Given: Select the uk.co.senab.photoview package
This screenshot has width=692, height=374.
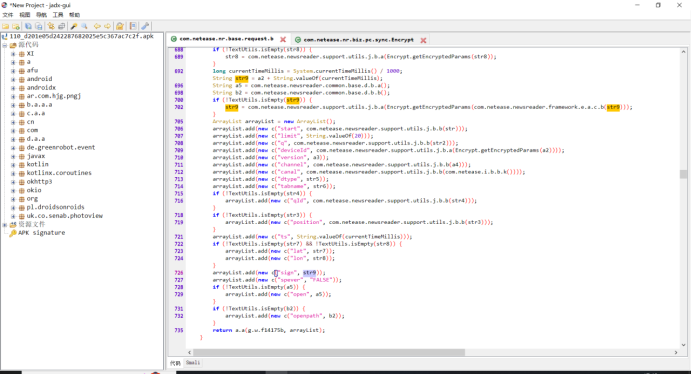Looking at the screenshot, I should (64, 216).
